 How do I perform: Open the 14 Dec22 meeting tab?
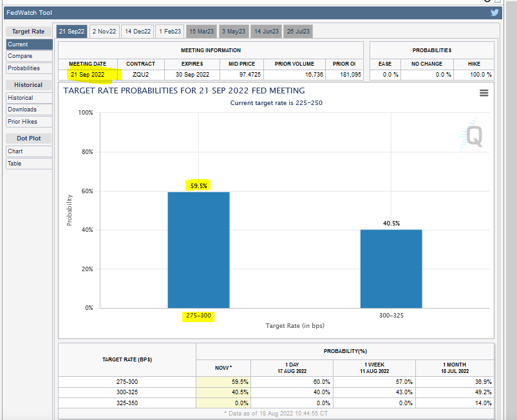tap(138, 32)
